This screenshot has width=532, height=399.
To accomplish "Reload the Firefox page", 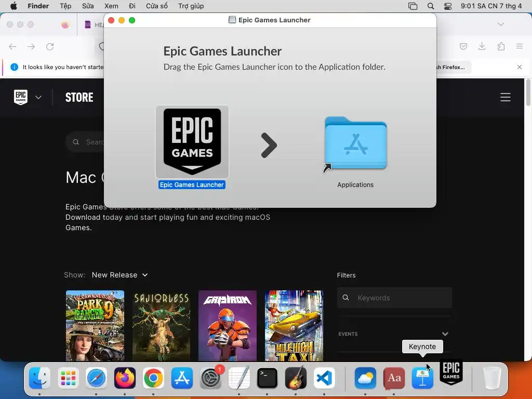I will click(x=50, y=46).
